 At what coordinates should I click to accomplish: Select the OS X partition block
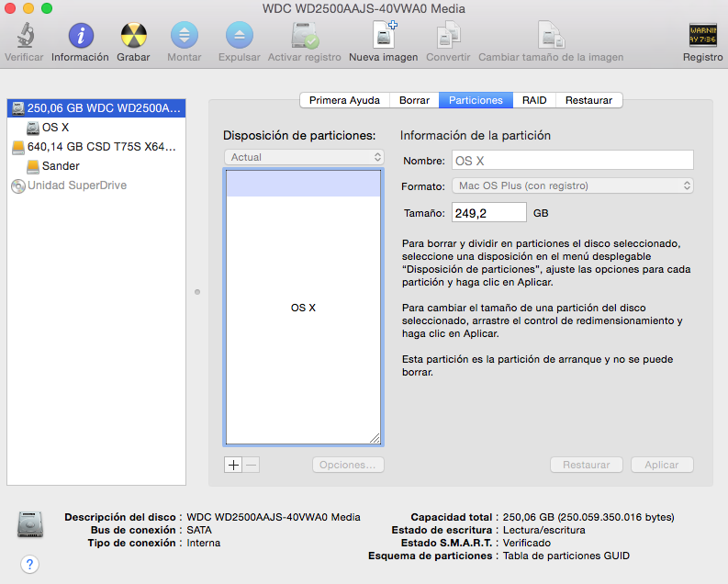[303, 308]
